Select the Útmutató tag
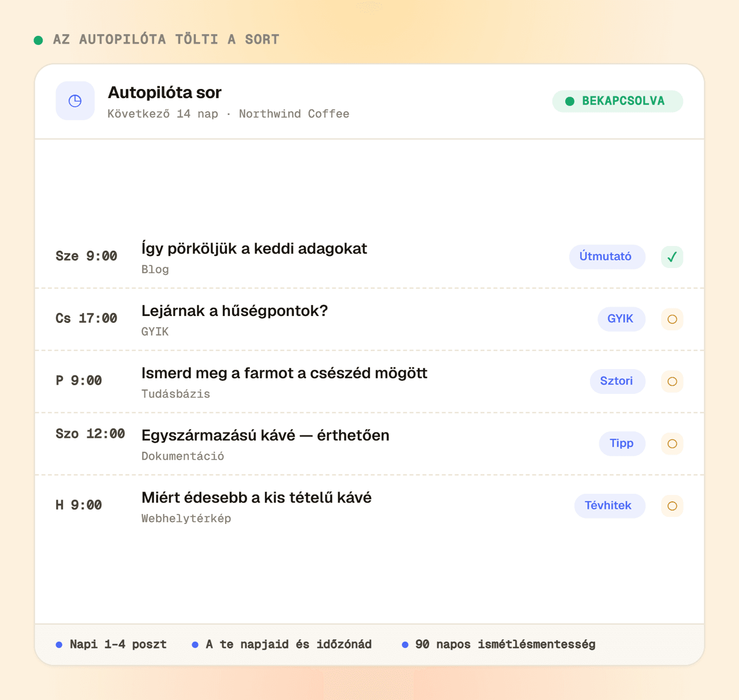 point(607,256)
